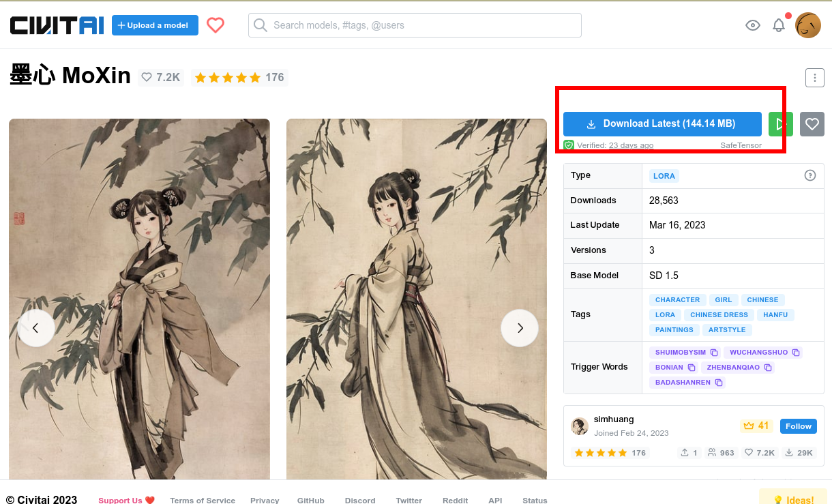
Task: Select the HANFU tag
Action: pos(775,315)
